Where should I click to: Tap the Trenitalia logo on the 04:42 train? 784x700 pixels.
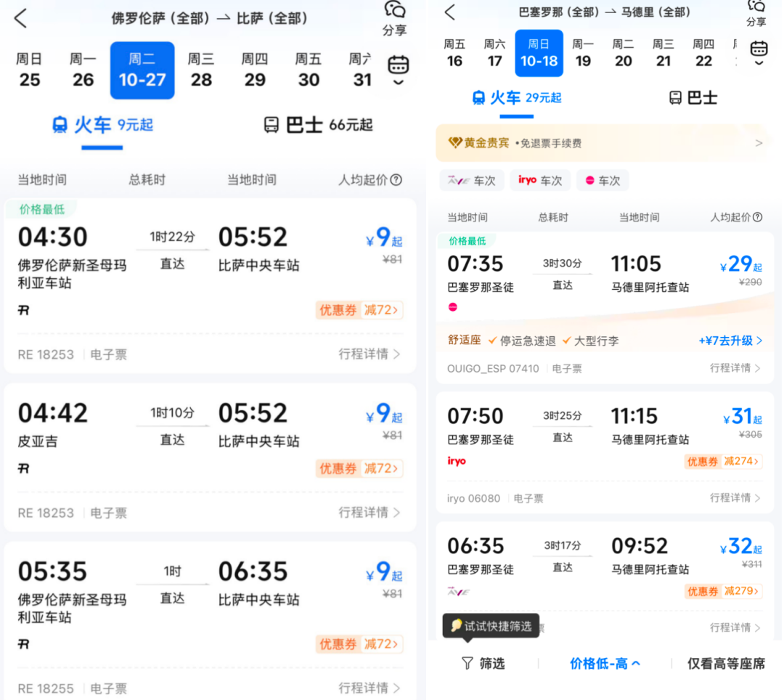coord(23,468)
